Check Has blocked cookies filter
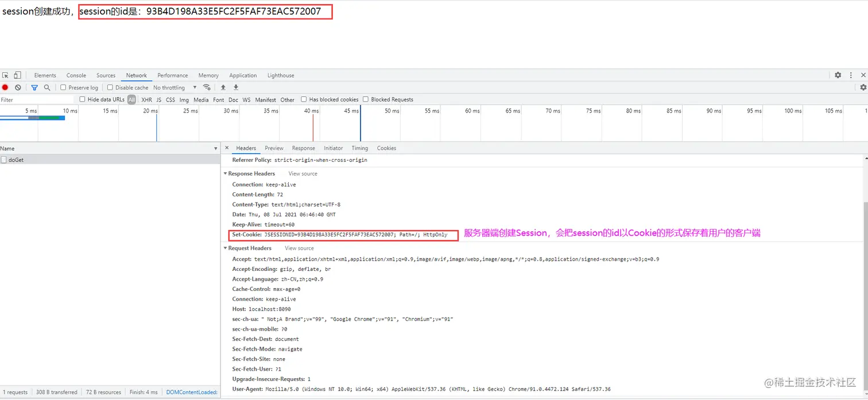868x400 pixels. [x=304, y=99]
